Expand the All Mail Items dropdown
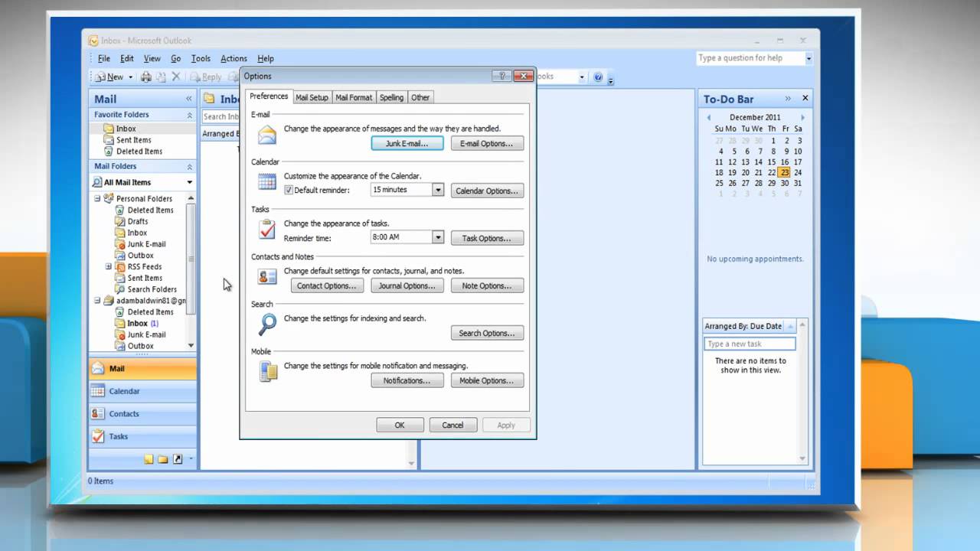980x551 pixels. pyautogui.click(x=190, y=182)
